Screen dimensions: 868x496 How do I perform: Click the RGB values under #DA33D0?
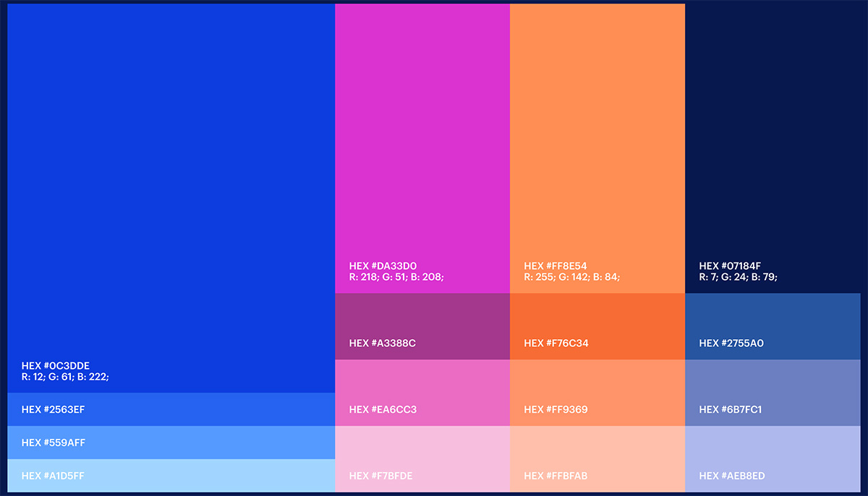coord(396,277)
